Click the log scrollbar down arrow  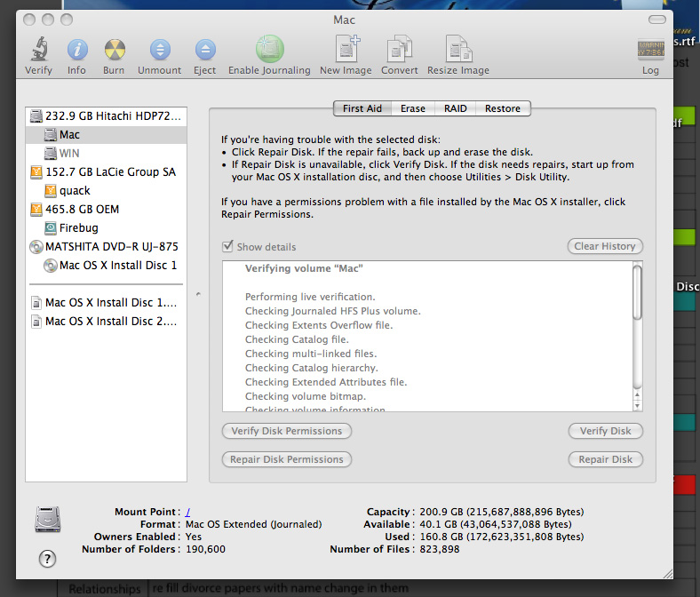[x=638, y=406]
